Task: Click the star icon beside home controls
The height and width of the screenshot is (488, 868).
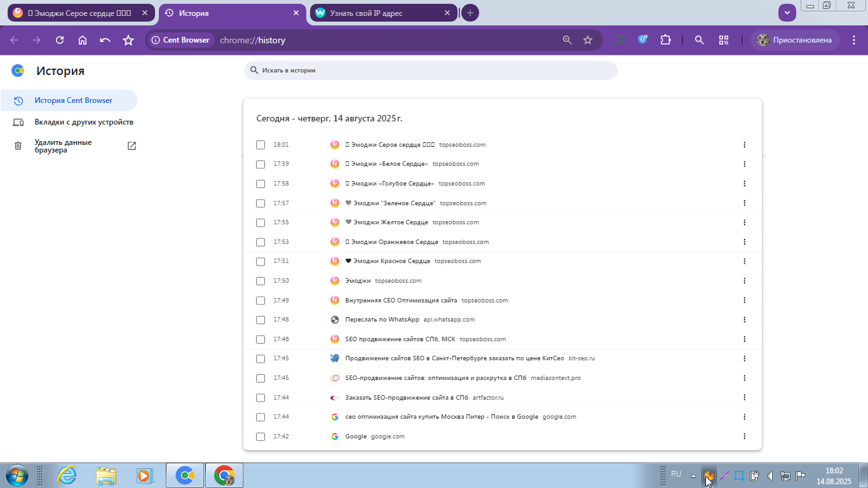Action: pyautogui.click(x=128, y=40)
